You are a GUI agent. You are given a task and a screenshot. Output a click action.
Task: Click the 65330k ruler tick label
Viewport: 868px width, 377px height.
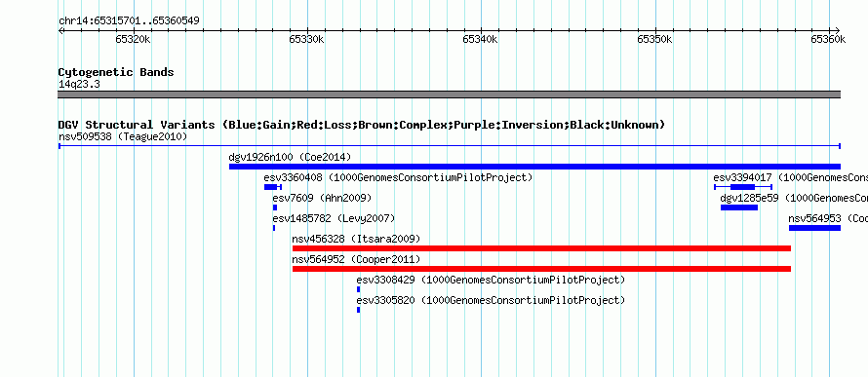coord(306,39)
